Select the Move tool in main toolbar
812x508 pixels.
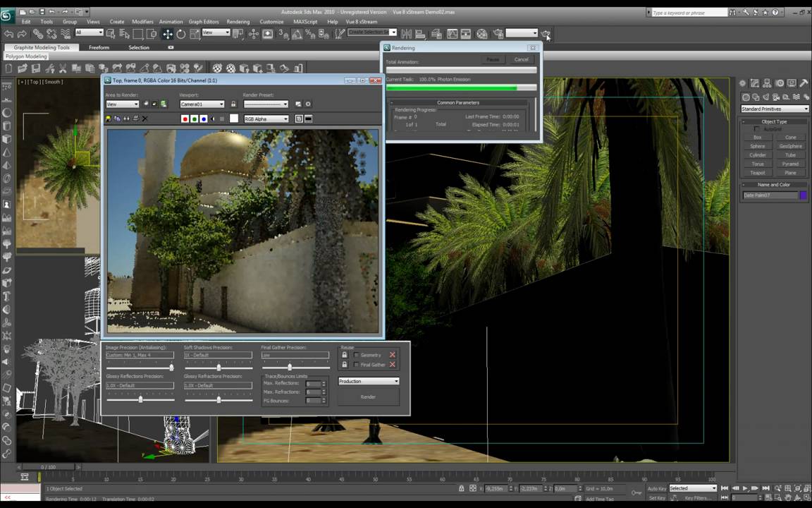[x=167, y=34]
